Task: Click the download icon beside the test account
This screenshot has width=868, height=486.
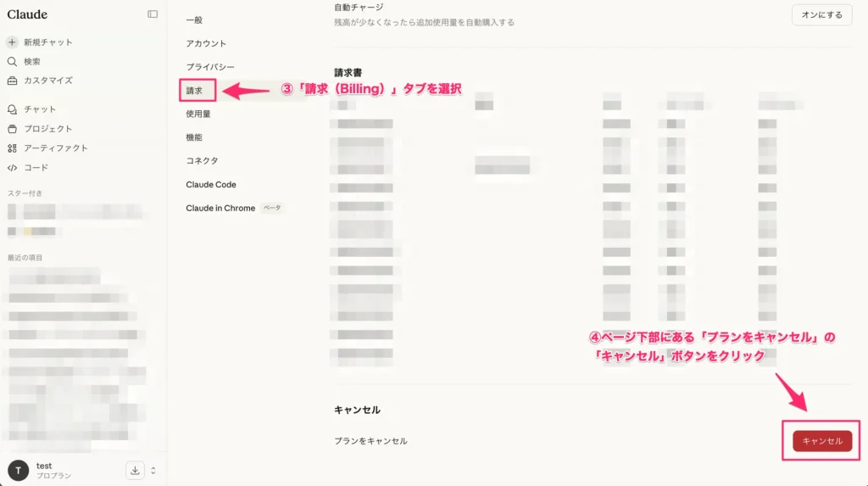Action: click(135, 471)
